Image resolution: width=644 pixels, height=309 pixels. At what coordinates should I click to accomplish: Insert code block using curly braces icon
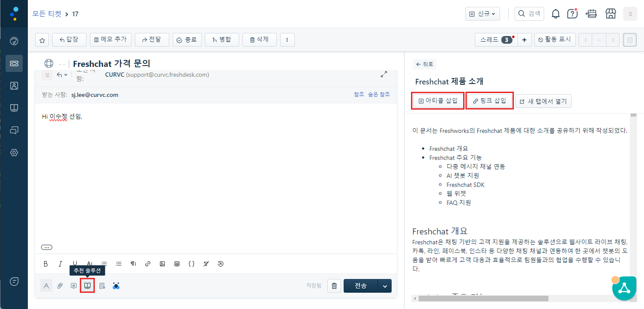coord(192,264)
